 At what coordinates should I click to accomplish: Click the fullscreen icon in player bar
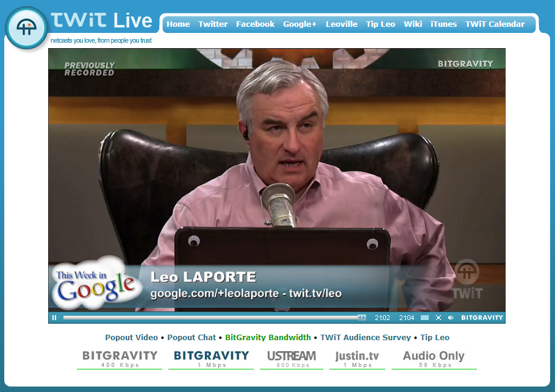pyautogui.click(x=439, y=318)
